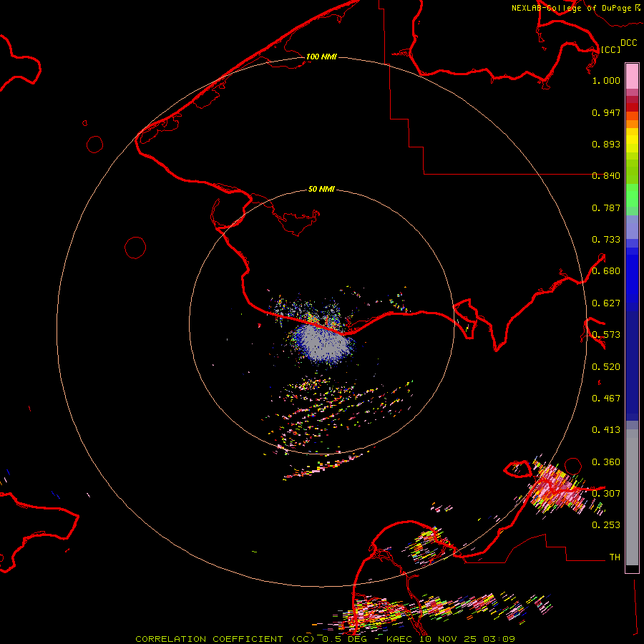Screen dimensions: 644x644
Task: Click the 0.627 scale value
Action: tap(606, 303)
